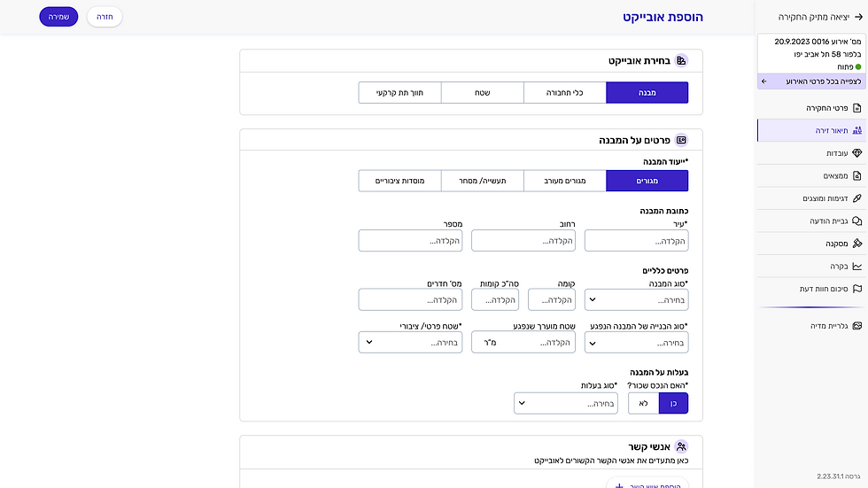Select כן for האם הנכס שכור
Screen dimensions: 868x488
pyautogui.click(x=673, y=404)
